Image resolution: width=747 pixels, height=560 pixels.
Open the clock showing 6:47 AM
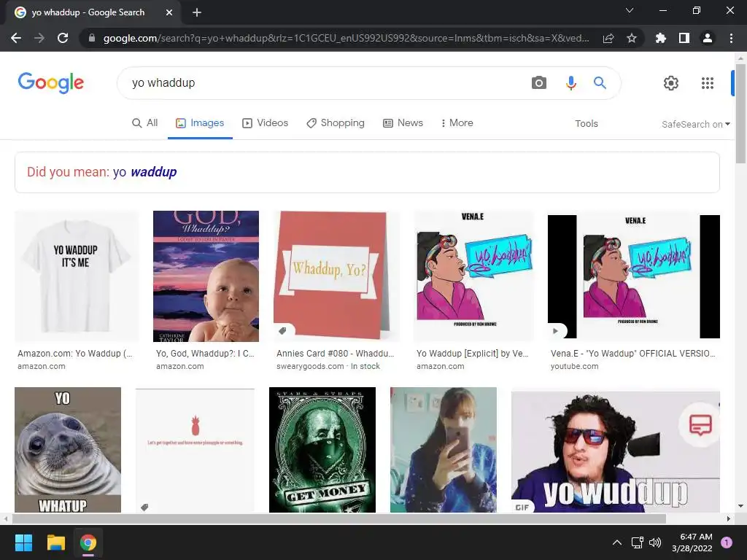[692, 542]
